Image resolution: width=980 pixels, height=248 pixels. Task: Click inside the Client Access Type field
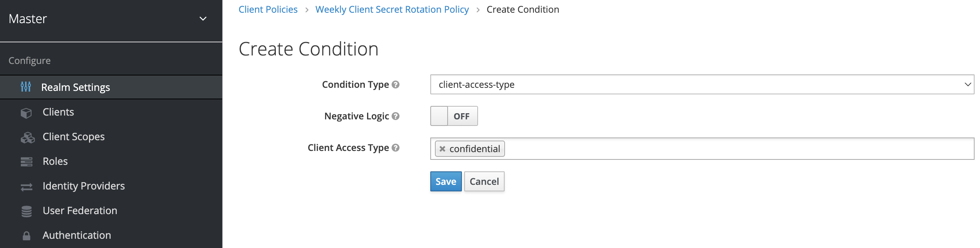[702, 149]
